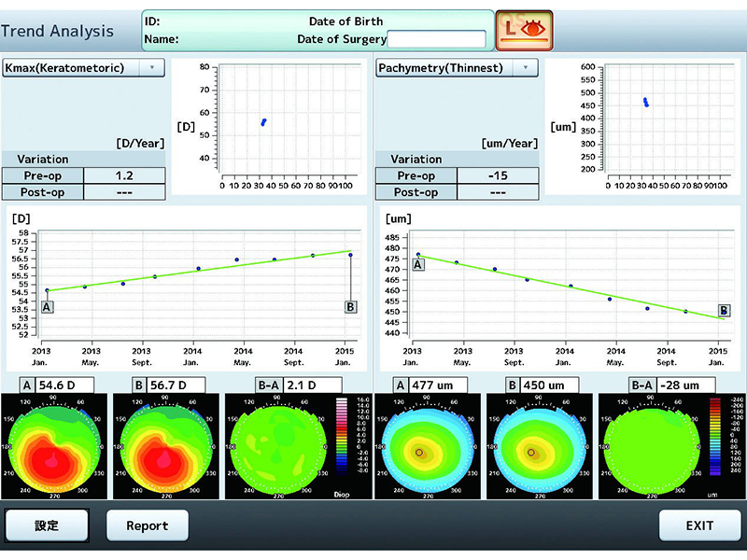The height and width of the screenshot is (560, 747).
Task: Select marker A on the Kmax trend graph
Action: [47, 306]
